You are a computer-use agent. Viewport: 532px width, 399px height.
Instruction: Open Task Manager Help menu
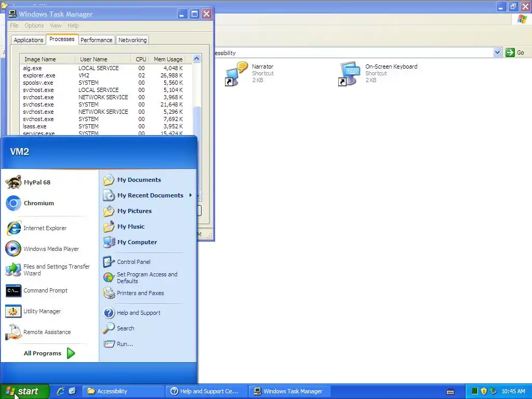pos(73,25)
